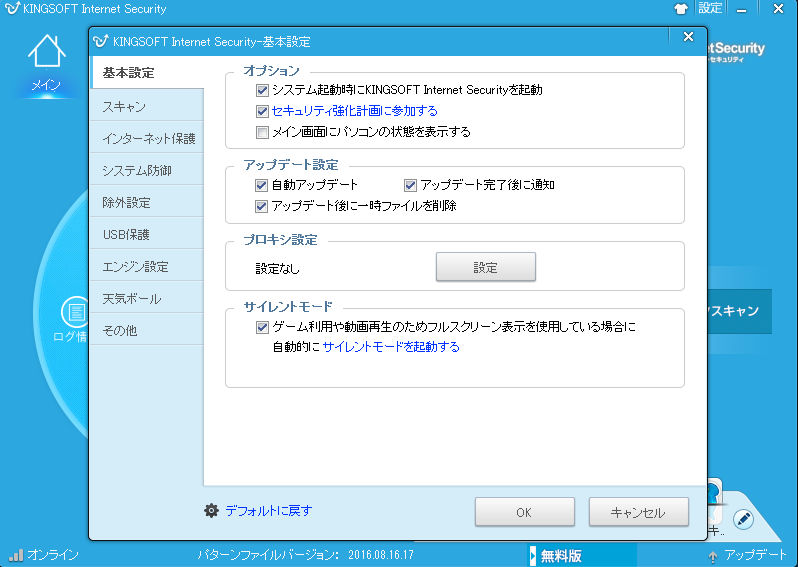Viewport: 798px width, 567px height.
Task: Open the セキュリティ強化計画に参加する link
Action: click(355, 111)
